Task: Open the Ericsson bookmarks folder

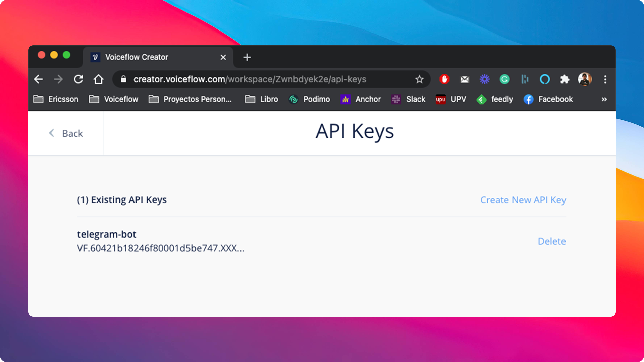Action: pos(56,99)
